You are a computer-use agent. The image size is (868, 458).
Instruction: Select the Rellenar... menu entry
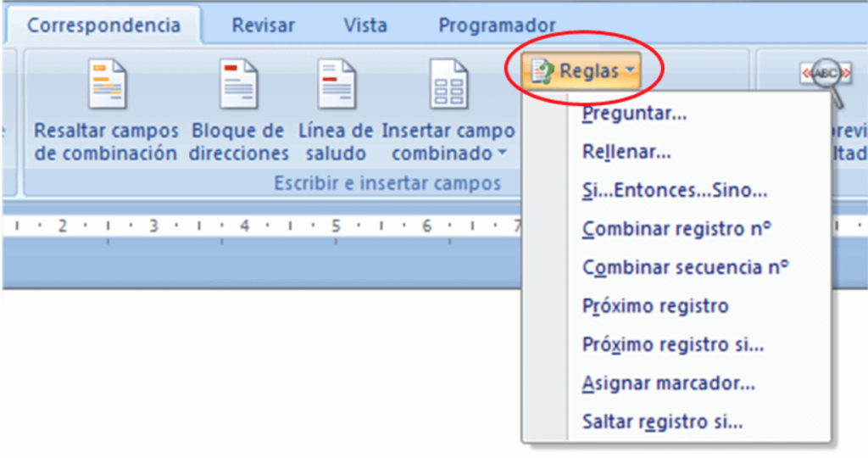click(x=627, y=153)
